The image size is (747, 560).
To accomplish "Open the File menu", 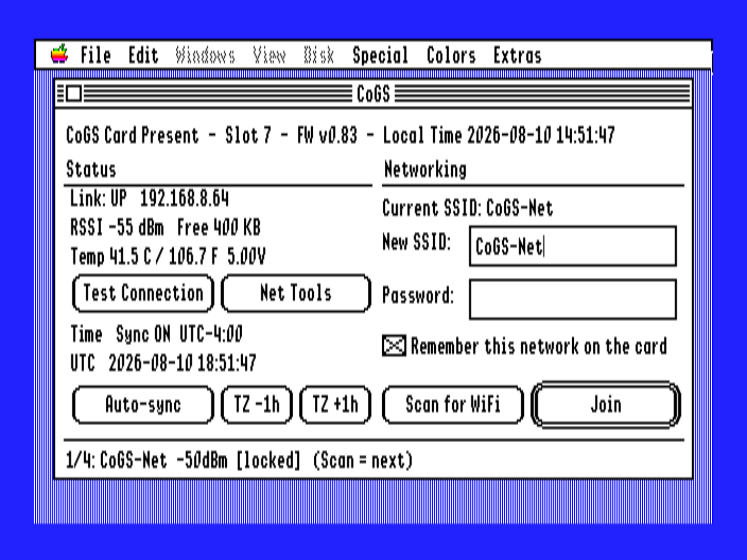I will (x=95, y=55).
